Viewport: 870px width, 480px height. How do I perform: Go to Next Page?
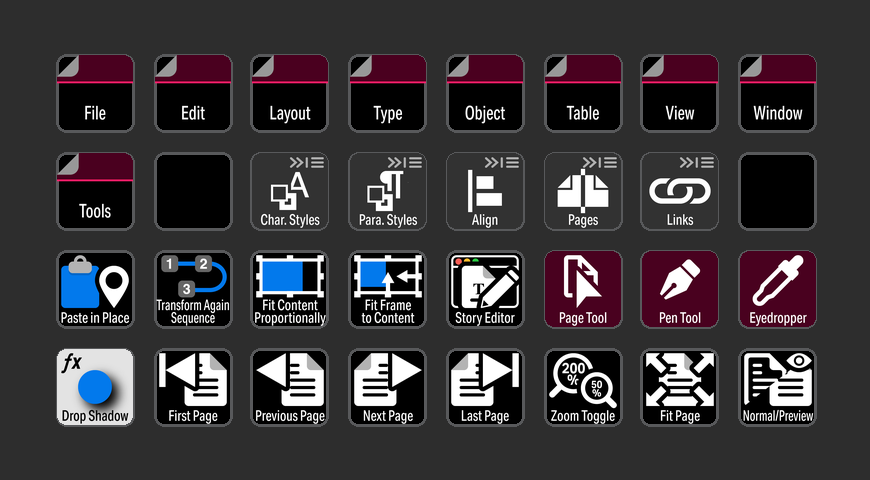[x=388, y=387]
